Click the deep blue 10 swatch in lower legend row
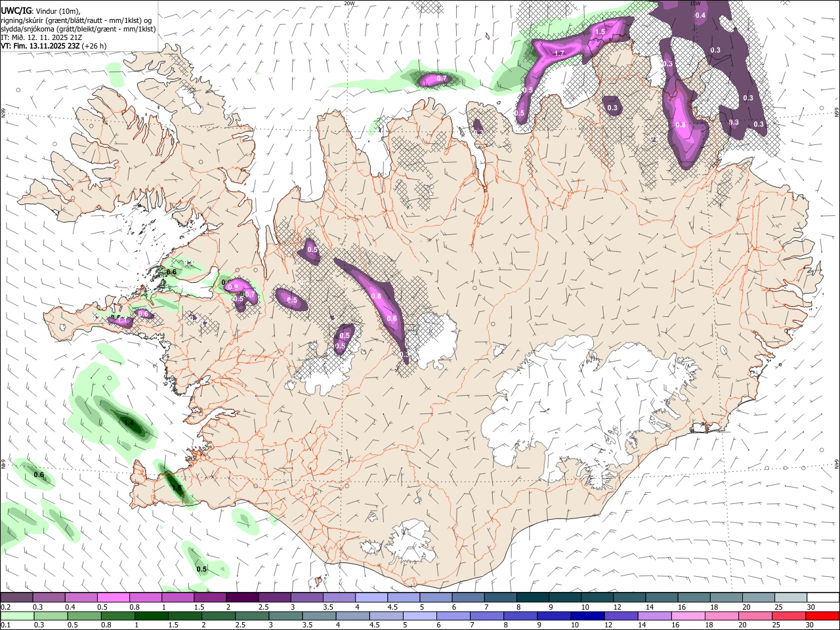Viewport: 840px width, 630px height. tap(586, 616)
